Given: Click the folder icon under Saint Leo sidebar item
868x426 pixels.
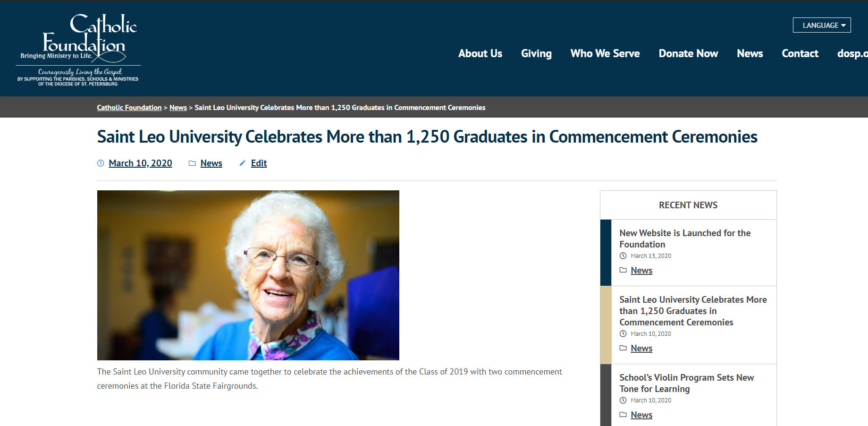Looking at the screenshot, I should pyautogui.click(x=623, y=348).
